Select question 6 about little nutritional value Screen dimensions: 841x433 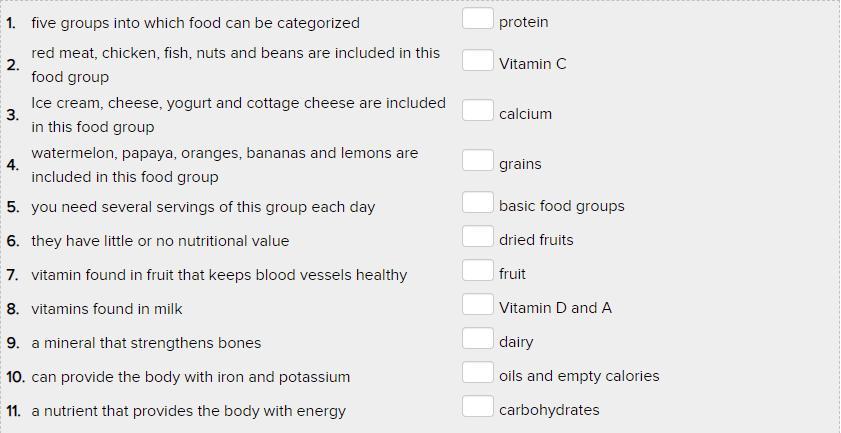[160, 241]
